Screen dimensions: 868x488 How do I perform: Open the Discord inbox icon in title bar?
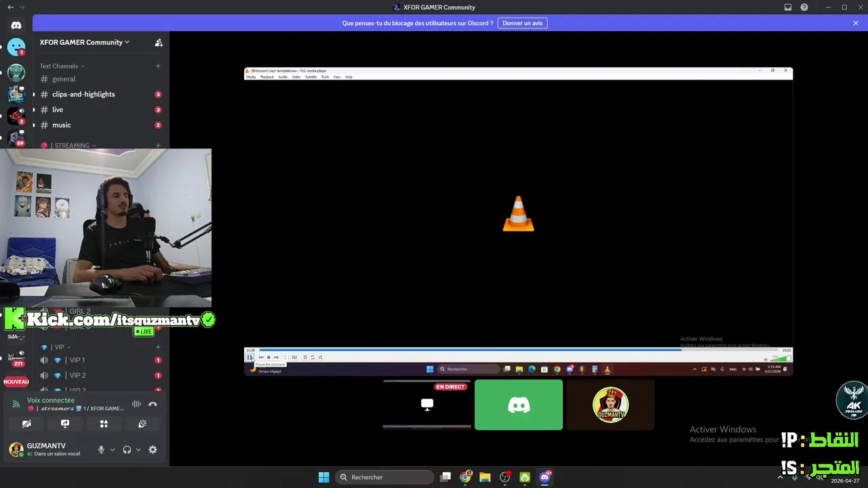tap(788, 7)
